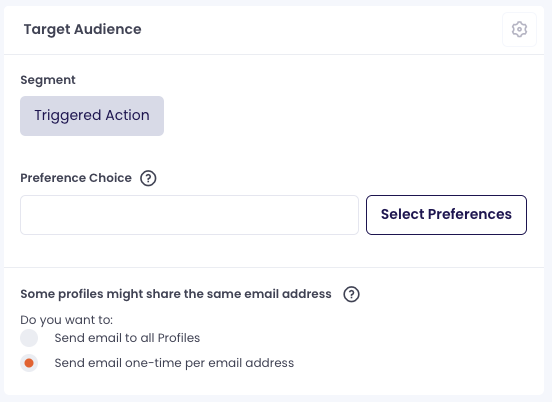Click the question mark after the Preference Choice label

tap(148, 178)
